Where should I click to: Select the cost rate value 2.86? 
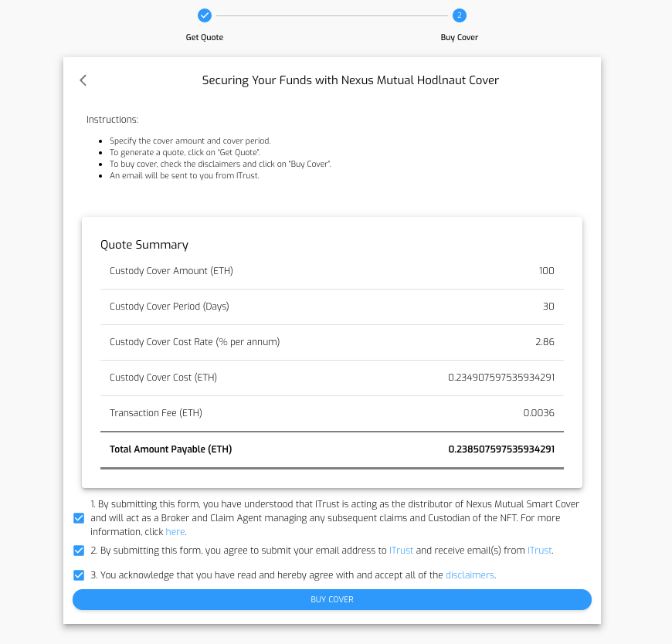pyautogui.click(x=545, y=342)
